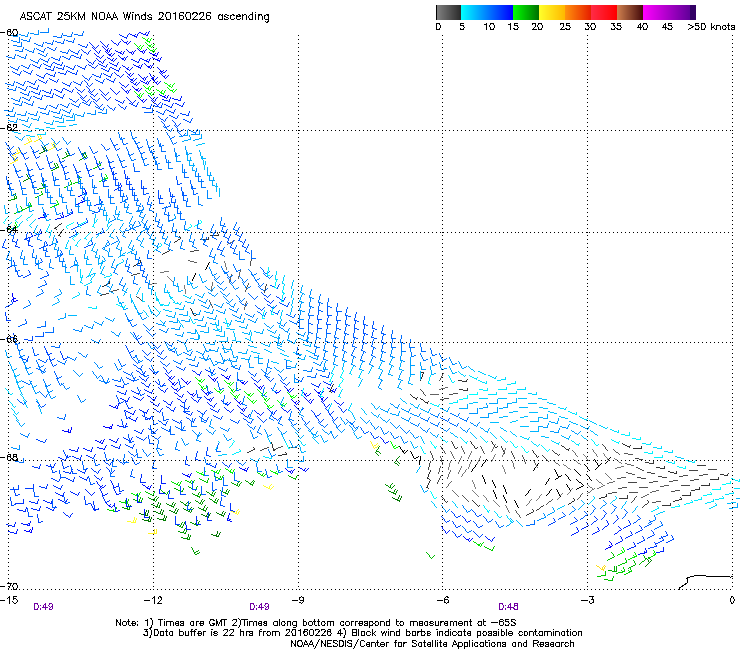Click the chart title 'ASCAT 25KM NOAA Winds 20160226 ascending'

point(144,17)
